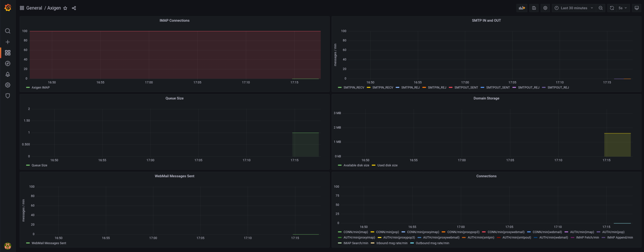
Task: Toggle the CONN/min(proxyimap) legend series
Action: 423,232
